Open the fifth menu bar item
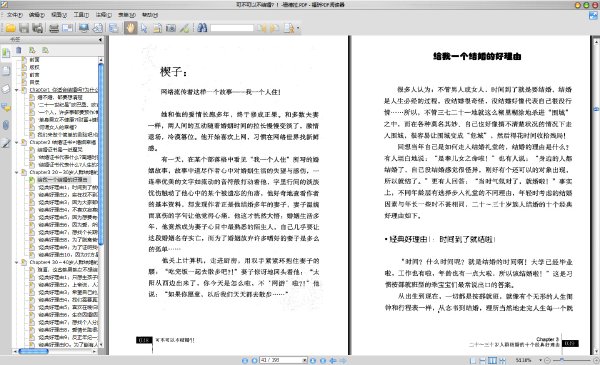 click(x=103, y=15)
